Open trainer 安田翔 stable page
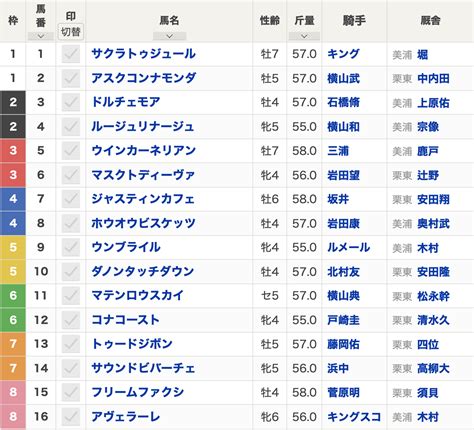Screen dimensions: 474x430 tap(433, 199)
